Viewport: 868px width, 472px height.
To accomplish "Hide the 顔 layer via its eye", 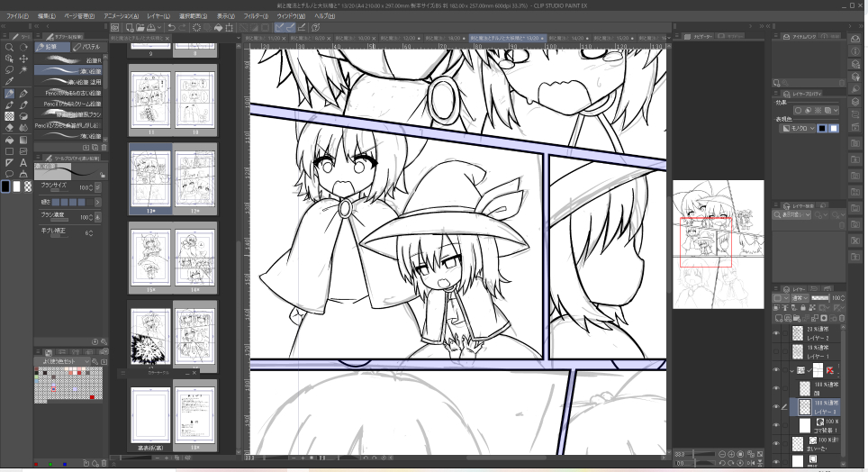I will pyautogui.click(x=776, y=388).
